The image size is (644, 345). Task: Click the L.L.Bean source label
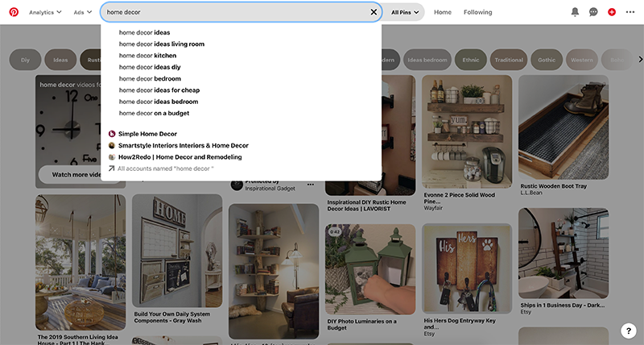click(531, 193)
